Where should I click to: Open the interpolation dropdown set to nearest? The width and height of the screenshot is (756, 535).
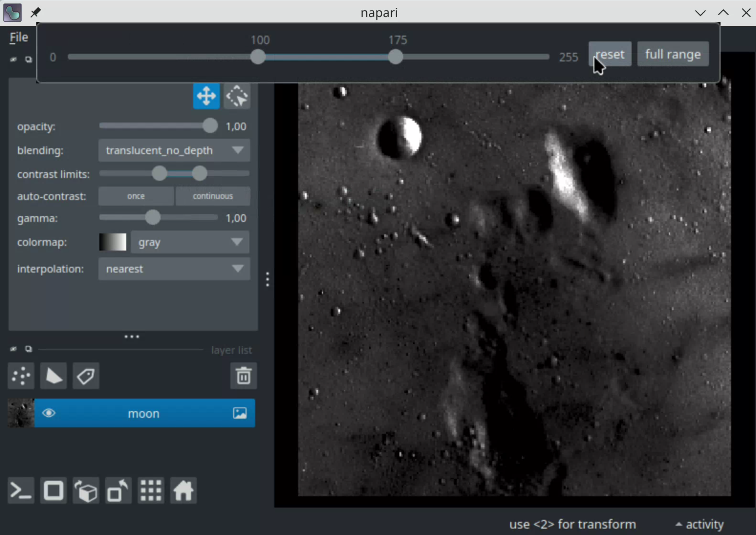pyautogui.click(x=174, y=269)
